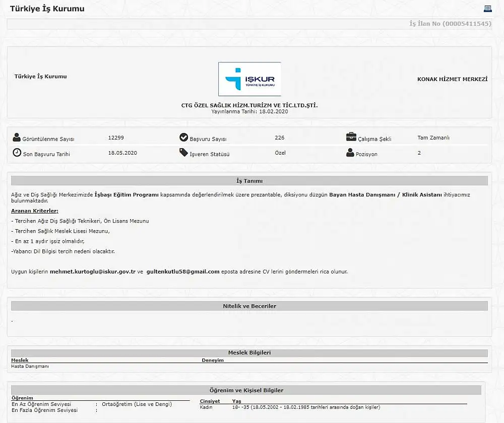504x423 pixels.
Task: Click the deadline date 18.05.2020
Action: pos(122,153)
